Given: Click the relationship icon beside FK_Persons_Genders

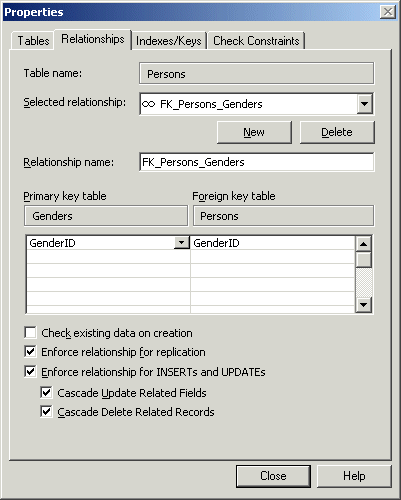Looking at the screenshot, I should [148, 104].
